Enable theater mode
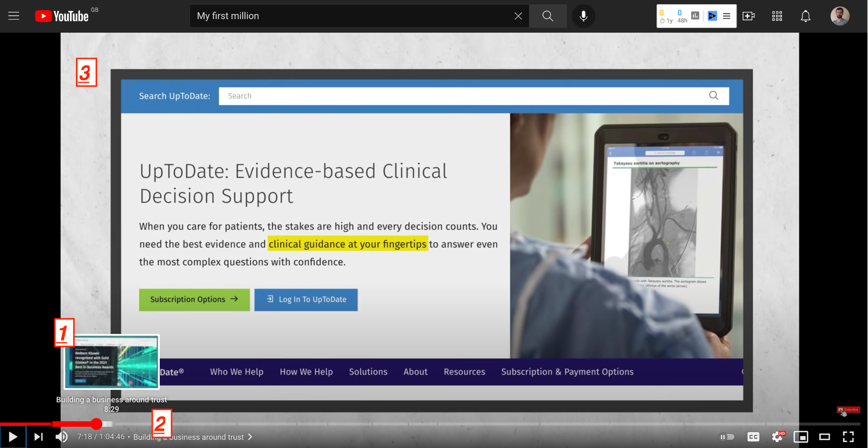The image size is (868, 448). 824,437
